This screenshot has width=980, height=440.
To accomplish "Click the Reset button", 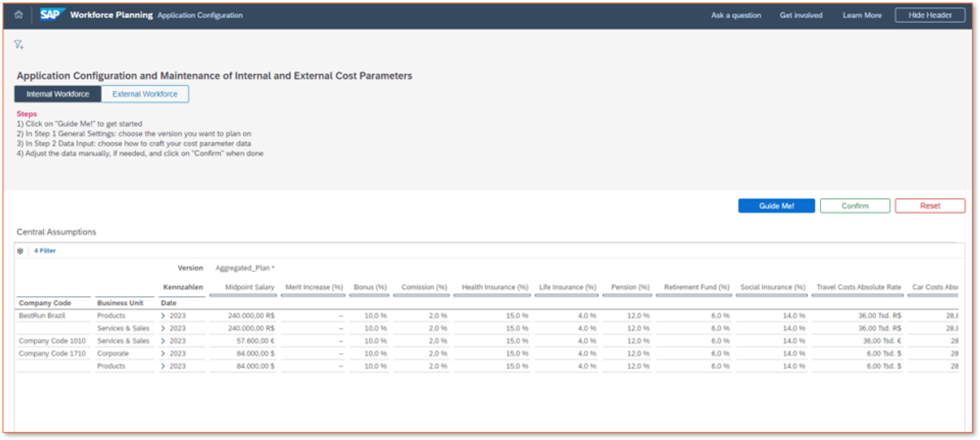I will (930, 206).
